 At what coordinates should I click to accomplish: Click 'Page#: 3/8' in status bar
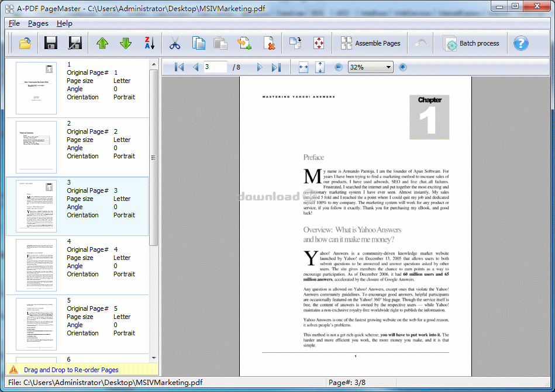click(347, 383)
